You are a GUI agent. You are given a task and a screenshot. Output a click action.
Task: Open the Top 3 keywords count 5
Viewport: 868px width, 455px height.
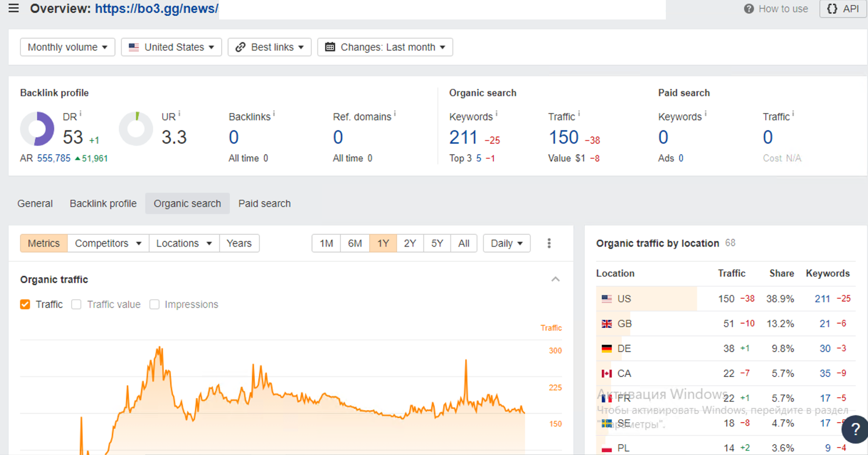[479, 158]
